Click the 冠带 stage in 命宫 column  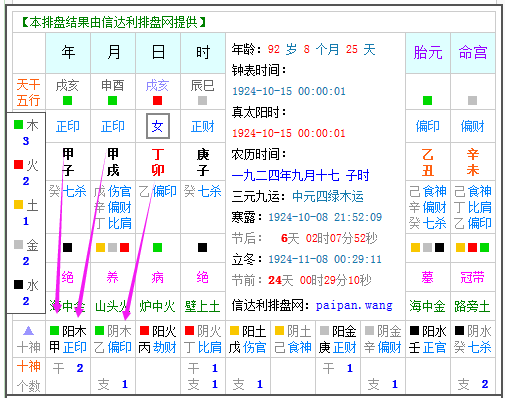tap(472, 277)
